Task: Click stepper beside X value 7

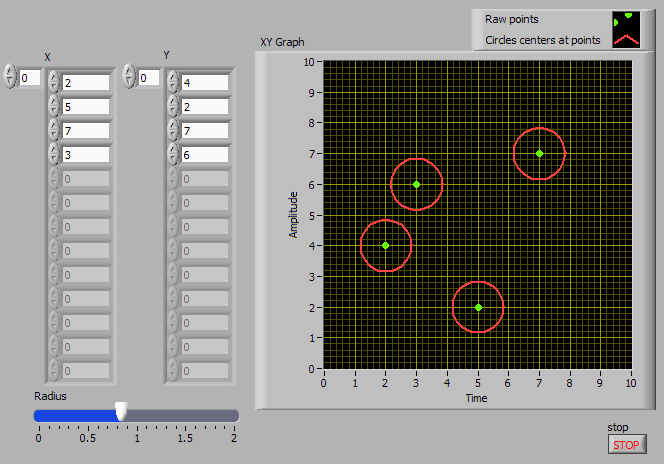Action: [x=53, y=131]
